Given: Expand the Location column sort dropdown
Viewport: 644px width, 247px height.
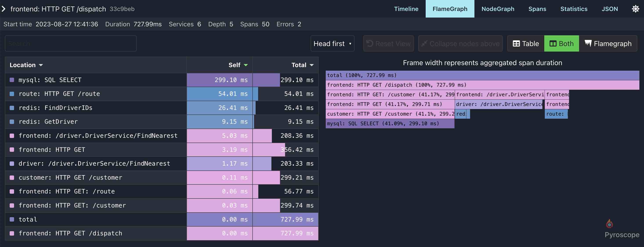Looking at the screenshot, I should (x=40, y=64).
